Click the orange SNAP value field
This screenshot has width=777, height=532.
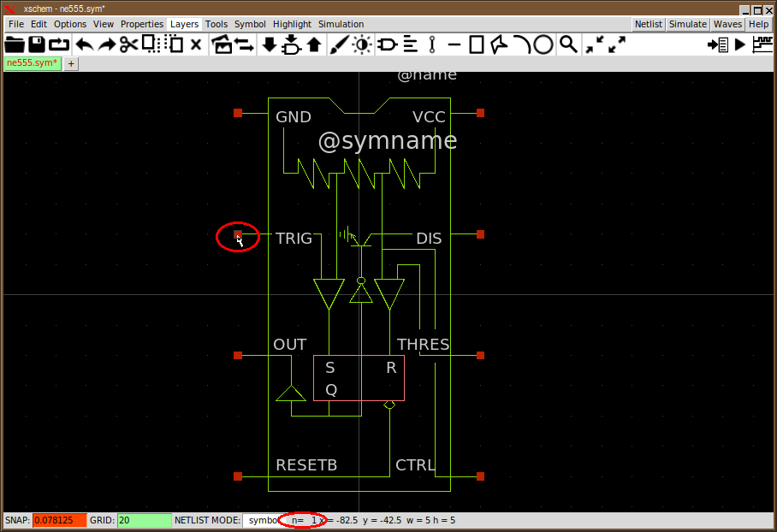59,520
